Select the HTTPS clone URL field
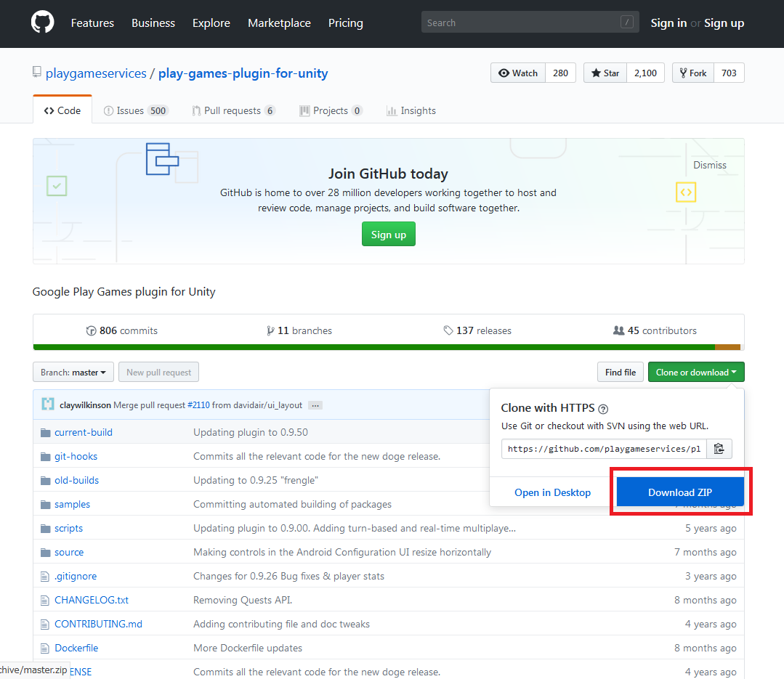The width and height of the screenshot is (784, 679). (604, 449)
